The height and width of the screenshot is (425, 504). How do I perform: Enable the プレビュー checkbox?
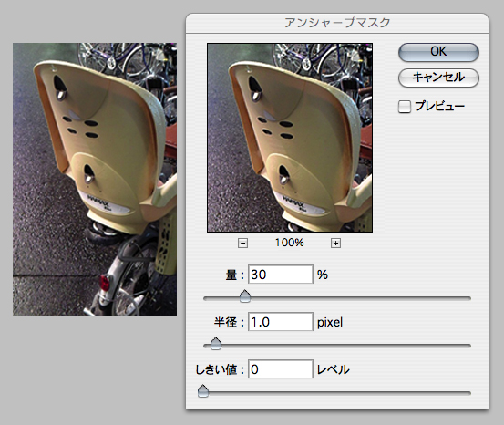(x=405, y=107)
